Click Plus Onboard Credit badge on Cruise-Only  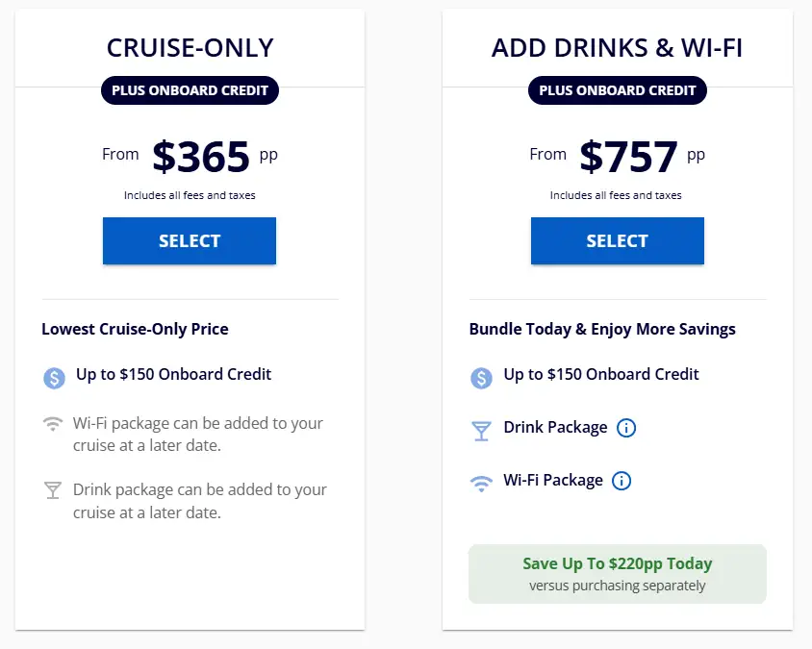[190, 91]
